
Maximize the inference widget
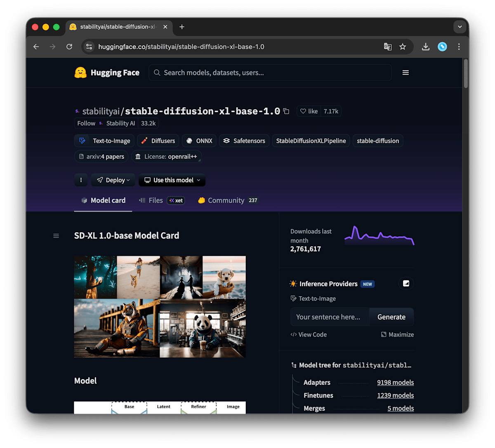(x=397, y=335)
